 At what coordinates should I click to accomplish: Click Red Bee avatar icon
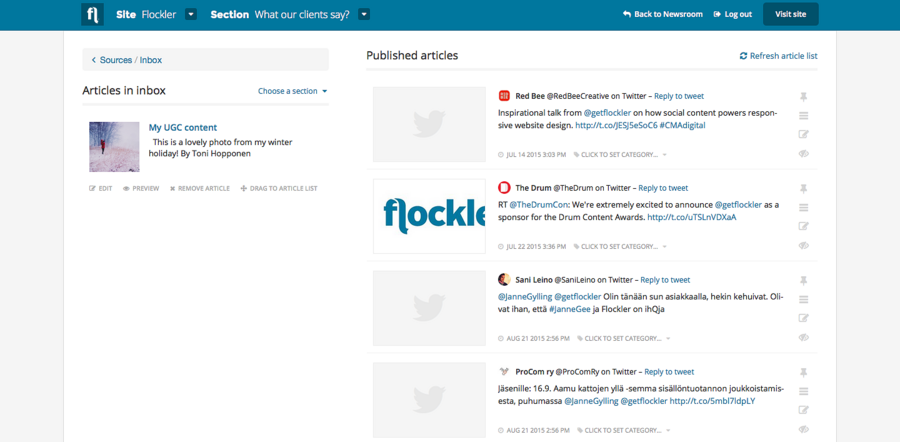504,96
